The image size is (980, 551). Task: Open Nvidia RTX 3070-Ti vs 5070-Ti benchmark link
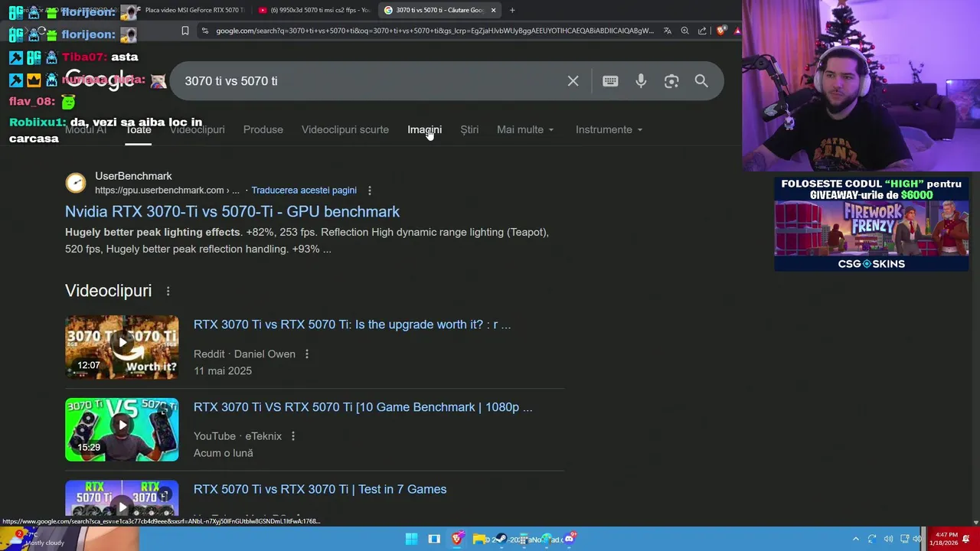232,211
